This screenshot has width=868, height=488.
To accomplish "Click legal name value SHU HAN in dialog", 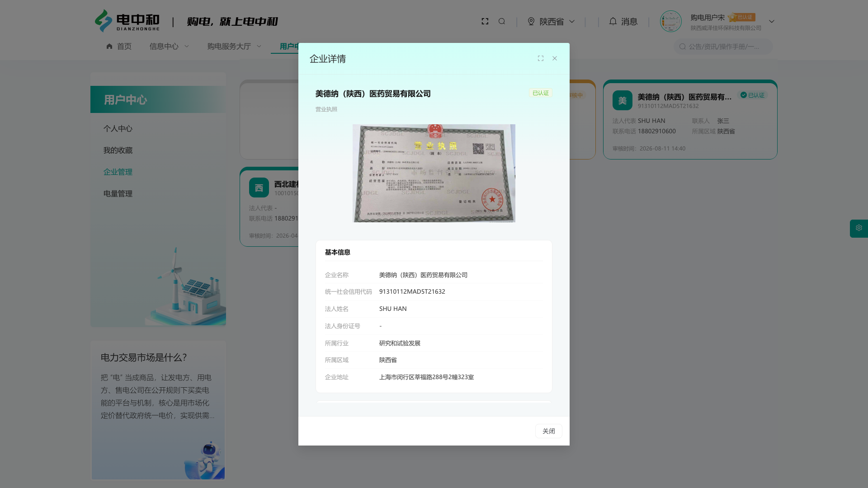I will (x=393, y=309).
